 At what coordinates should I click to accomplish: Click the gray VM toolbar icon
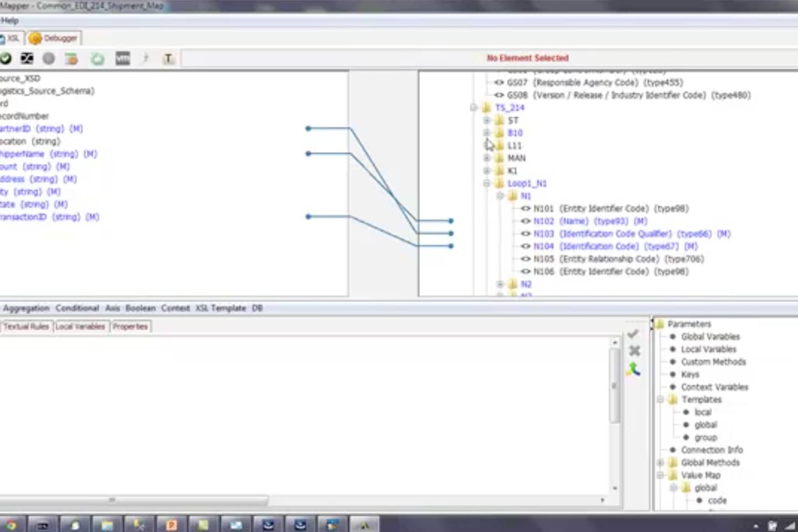pos(122,59)
